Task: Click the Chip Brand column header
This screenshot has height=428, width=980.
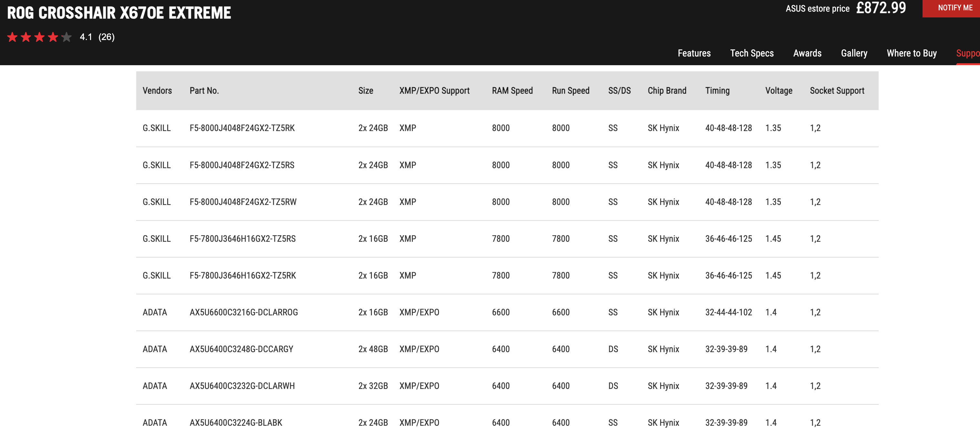Action: [x=667, y=91]
